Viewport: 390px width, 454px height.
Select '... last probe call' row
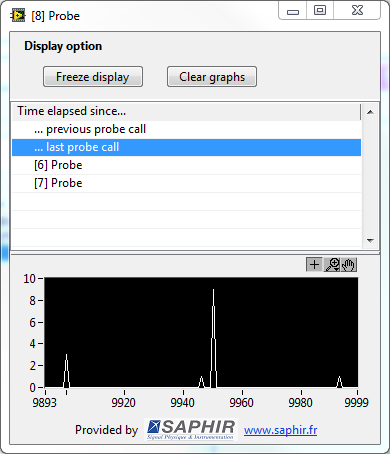click(186, 147)
